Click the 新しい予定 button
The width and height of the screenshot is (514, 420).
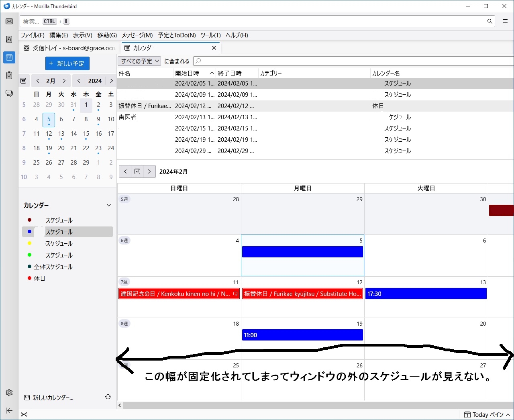67,63
